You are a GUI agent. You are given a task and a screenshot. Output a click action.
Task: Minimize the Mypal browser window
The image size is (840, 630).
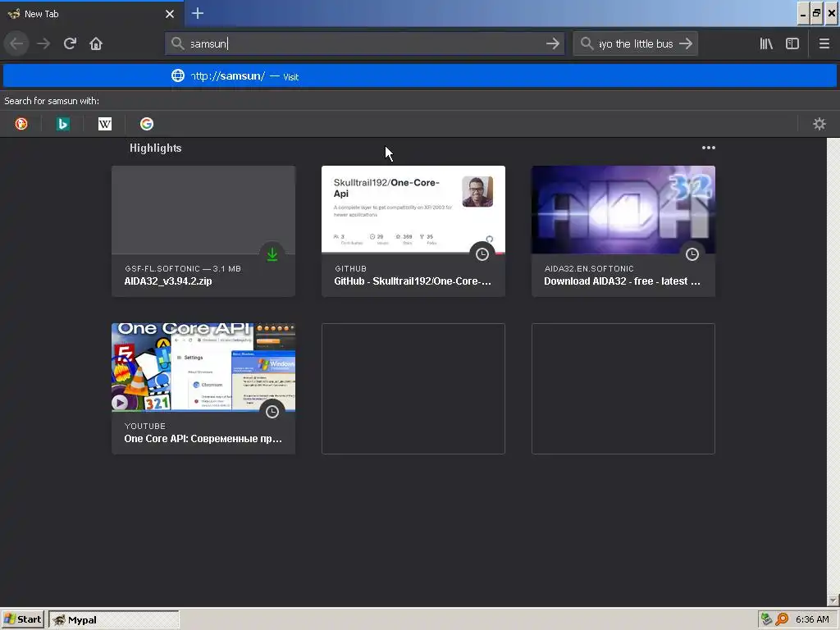[x=802, y=13]
